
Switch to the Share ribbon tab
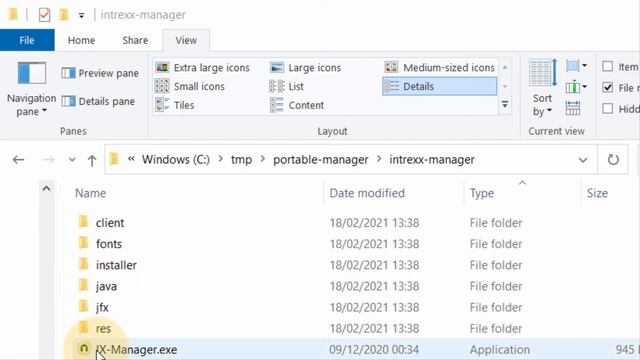point(135,40)
